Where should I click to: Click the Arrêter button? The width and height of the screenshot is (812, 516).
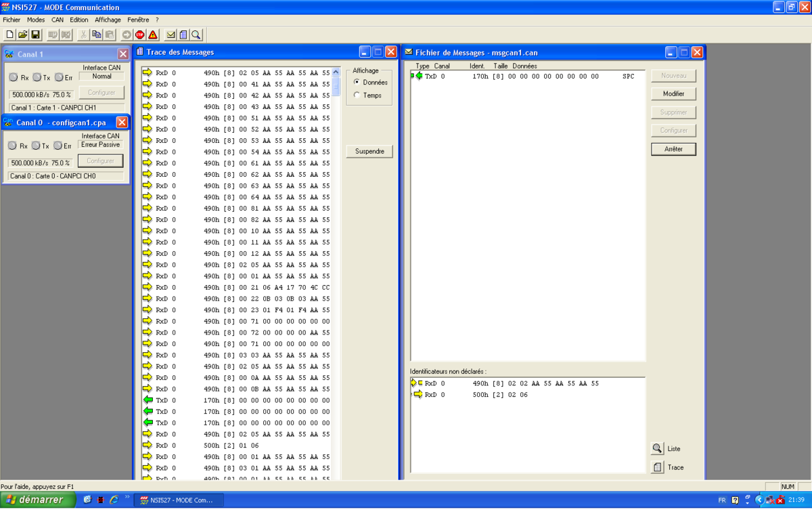point(673,149)
